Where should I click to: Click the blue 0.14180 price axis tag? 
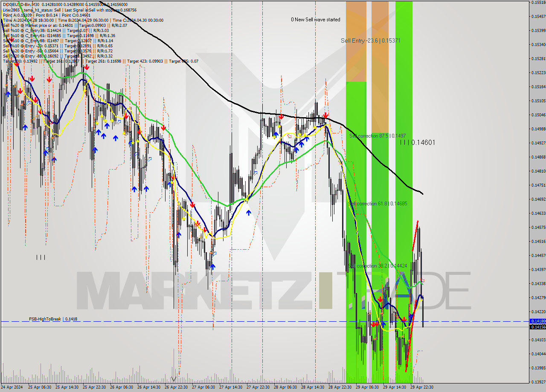[537, 321]
